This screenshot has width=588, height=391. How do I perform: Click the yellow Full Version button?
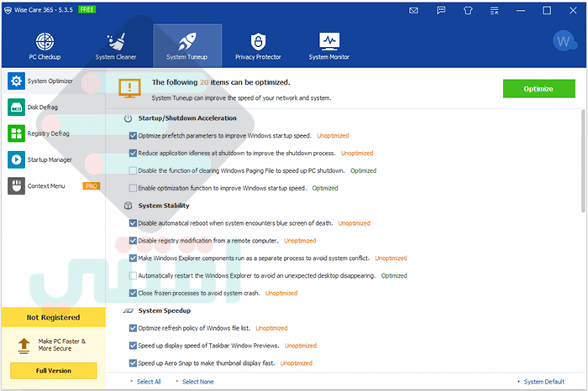click(x=54, y=371)
